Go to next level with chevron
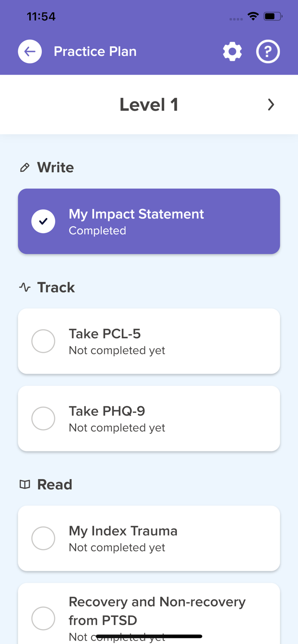Screen dimensions: 298x644 pyautogui.click(x=271, y=105)
